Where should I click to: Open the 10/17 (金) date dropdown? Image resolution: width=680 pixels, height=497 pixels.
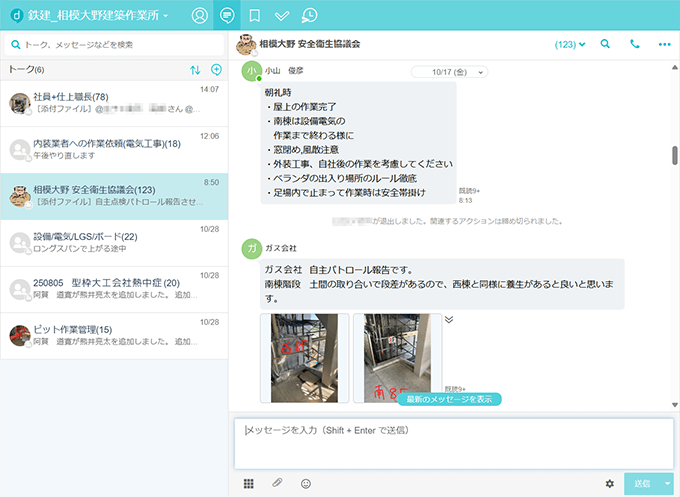[x=449, y=72]
